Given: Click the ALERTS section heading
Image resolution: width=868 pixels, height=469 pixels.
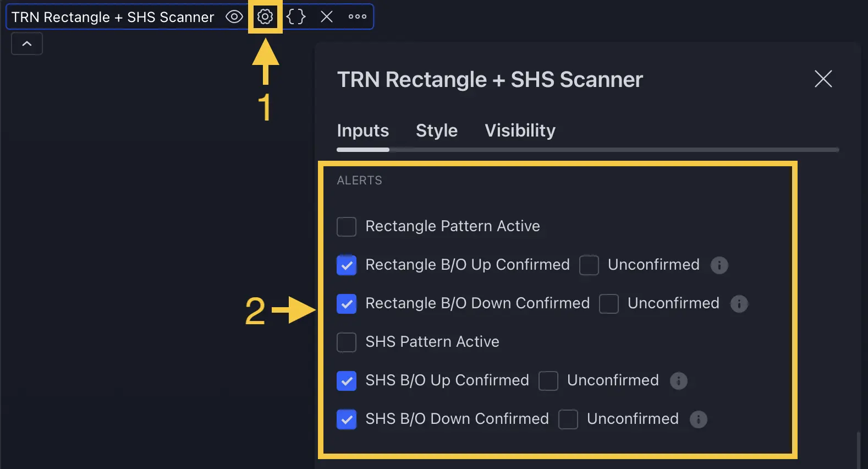Looking at the screenshot, I should tap(360, 181).
